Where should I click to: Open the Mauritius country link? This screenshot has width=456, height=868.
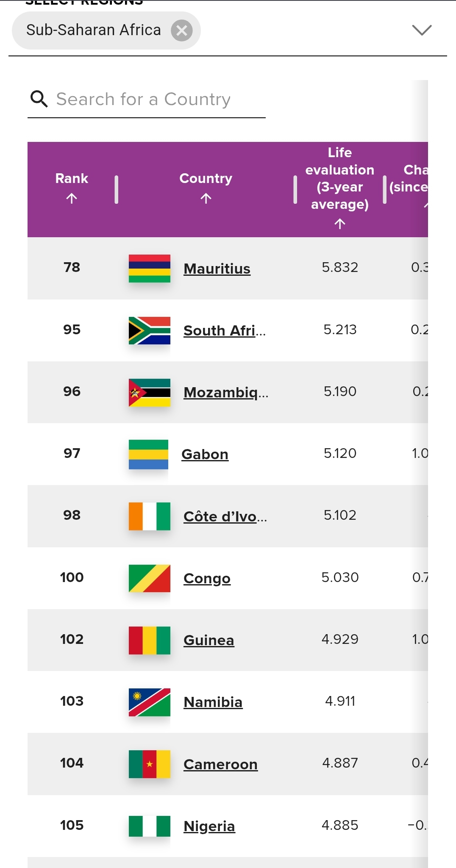217,269
